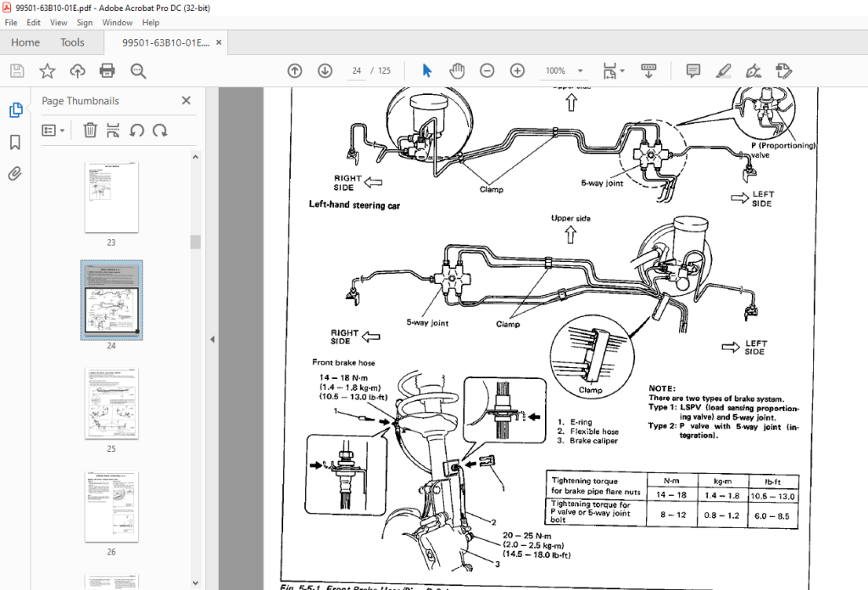Viewport: 868px width, 590px height.
Task: Open the fill and sign pen tool
Action: coord(754,71)
